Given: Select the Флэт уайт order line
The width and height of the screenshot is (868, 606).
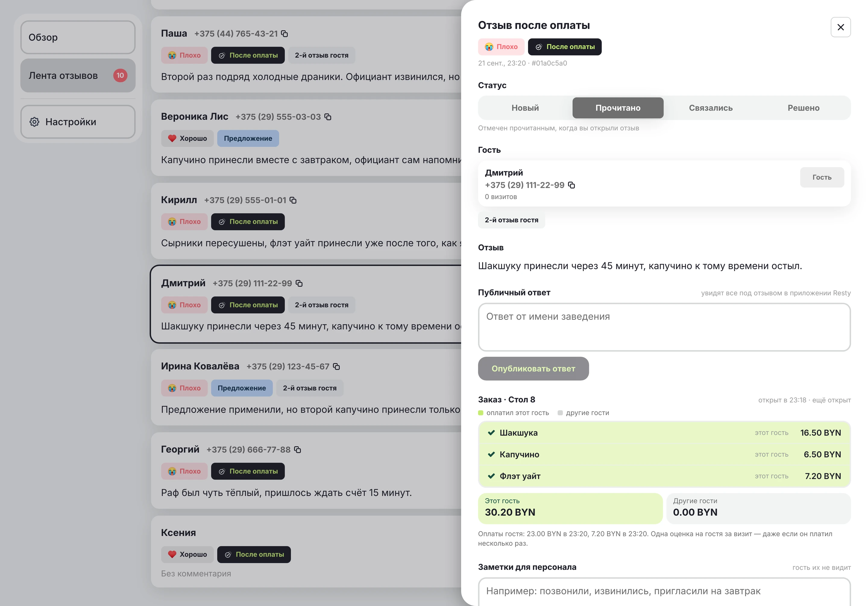Looking at the screenshot, I should [664, 476].
